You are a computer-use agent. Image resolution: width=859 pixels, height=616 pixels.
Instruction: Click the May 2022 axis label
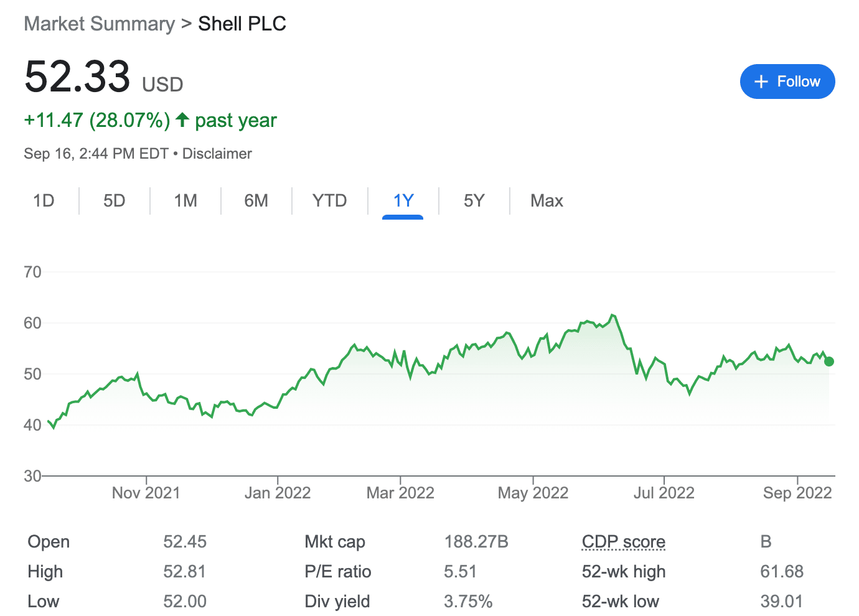point(533,493)
